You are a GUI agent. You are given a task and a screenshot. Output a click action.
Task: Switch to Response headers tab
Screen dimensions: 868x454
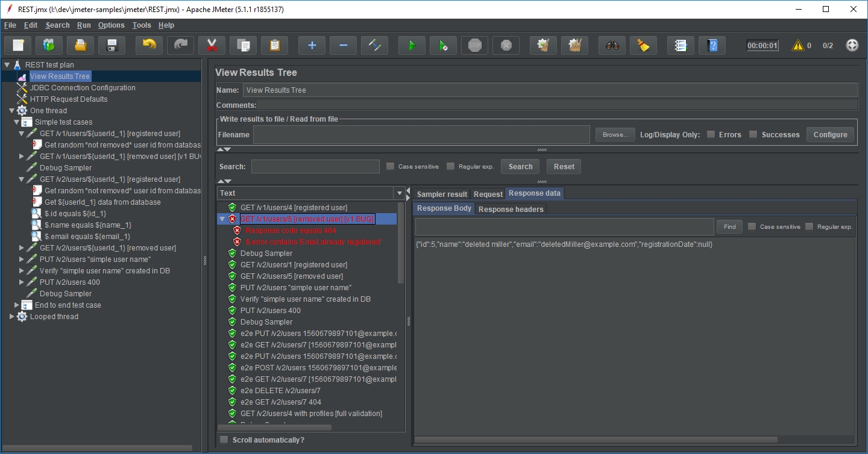coord(511,209)
